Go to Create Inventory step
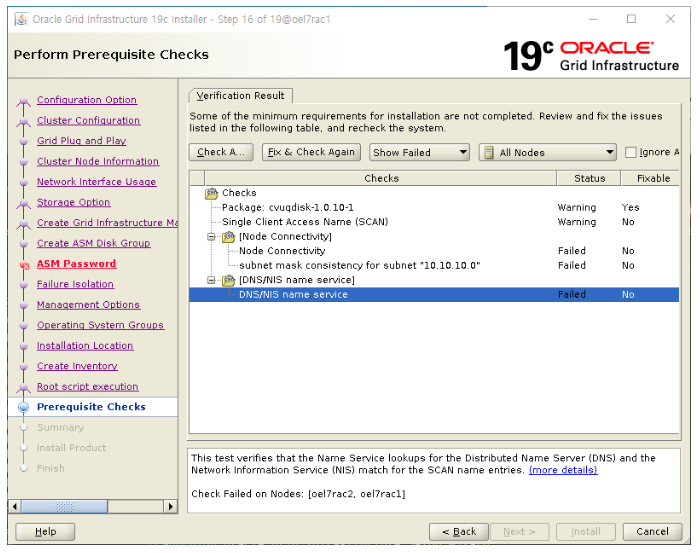The height and width of the screenshot is (553, 700). click(77, 366)
